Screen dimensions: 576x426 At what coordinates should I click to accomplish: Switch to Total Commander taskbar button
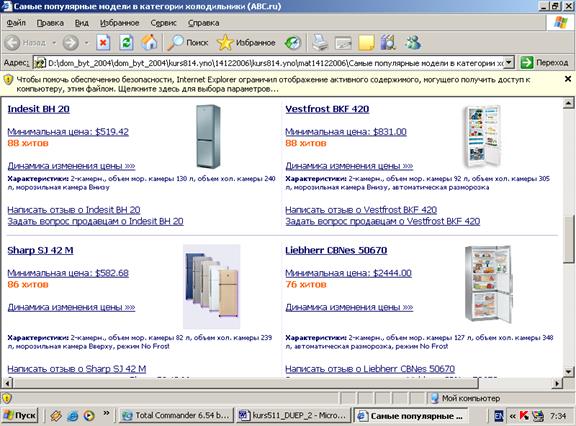click(x=177, y=416)
